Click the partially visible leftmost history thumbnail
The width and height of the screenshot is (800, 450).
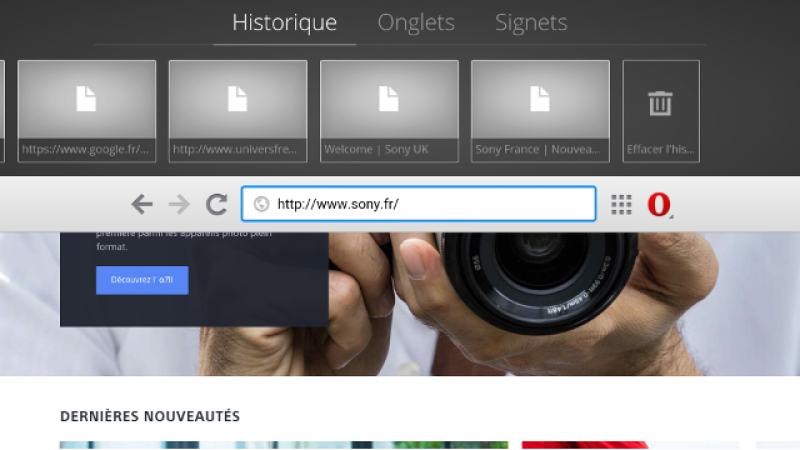(x=2, y=110)
